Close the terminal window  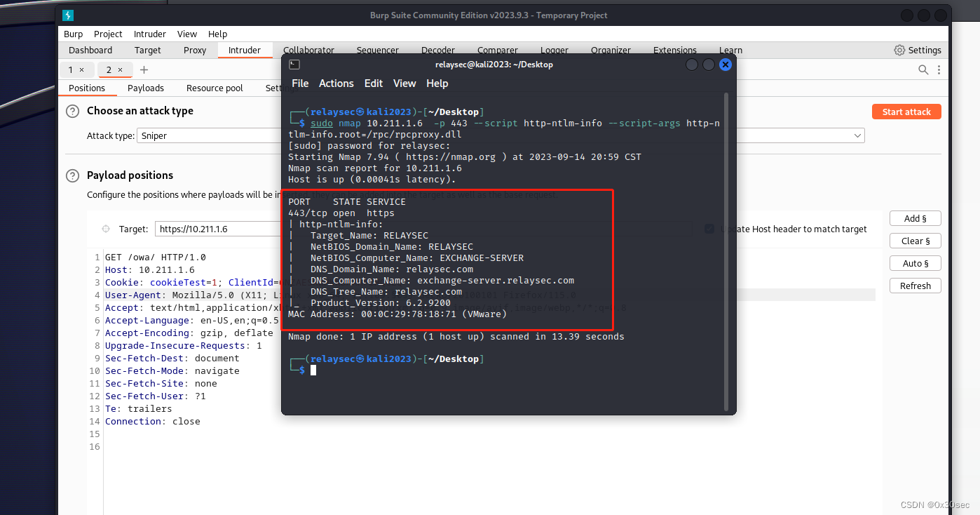point(726,65)
